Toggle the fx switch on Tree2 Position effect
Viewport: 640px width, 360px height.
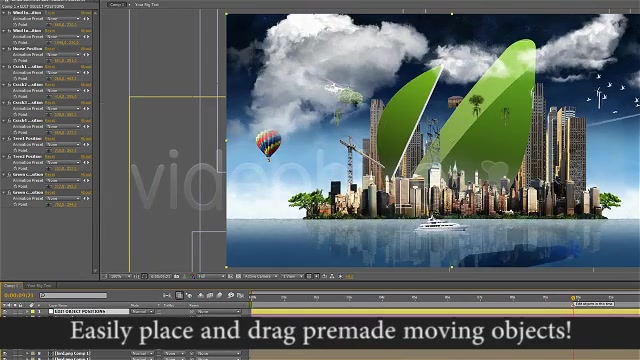tap(9, 156)
